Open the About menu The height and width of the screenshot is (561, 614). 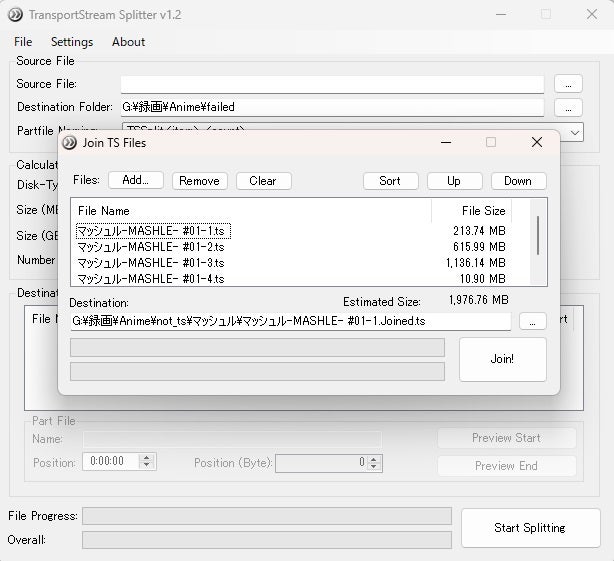pyautogui.click(x=128, y=42)
